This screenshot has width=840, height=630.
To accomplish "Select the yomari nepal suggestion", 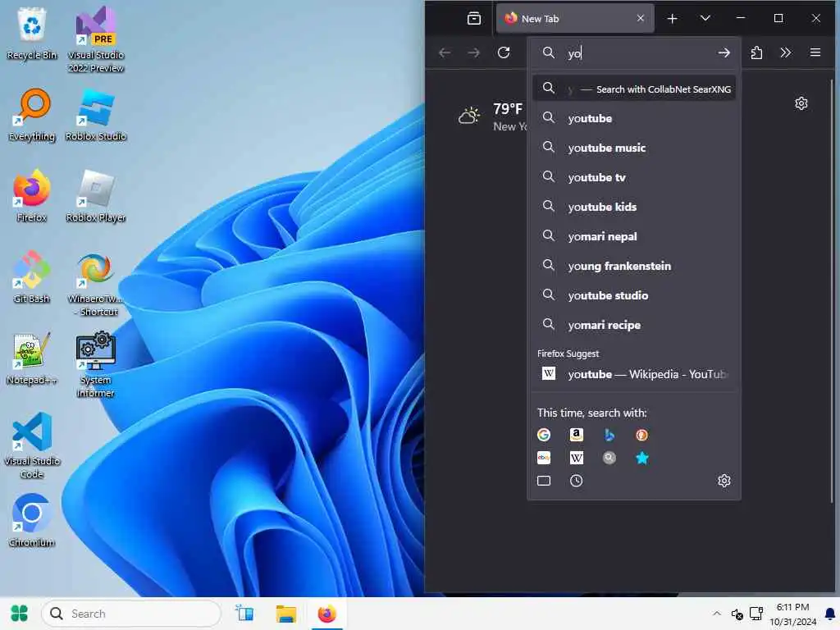I will 634,236.
